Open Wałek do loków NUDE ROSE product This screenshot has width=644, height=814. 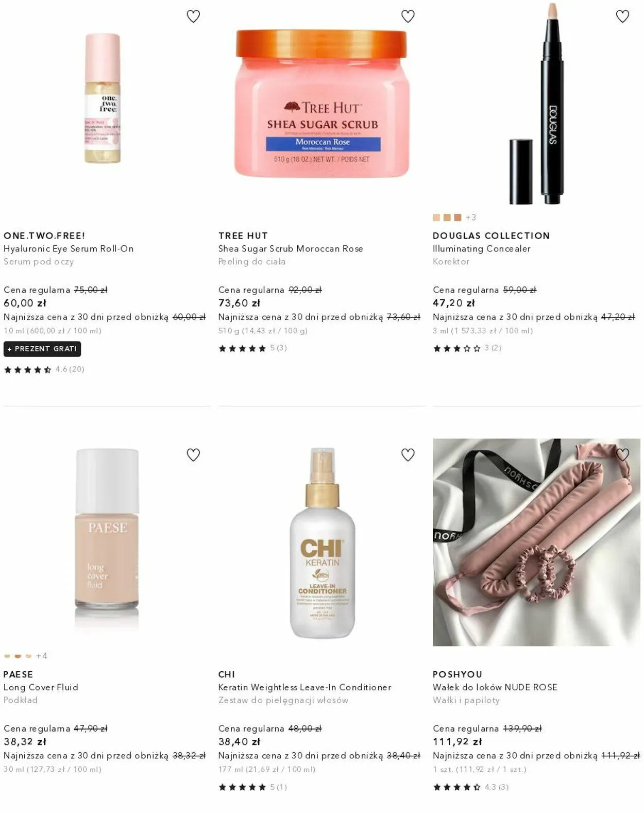[x=495, y=687]
